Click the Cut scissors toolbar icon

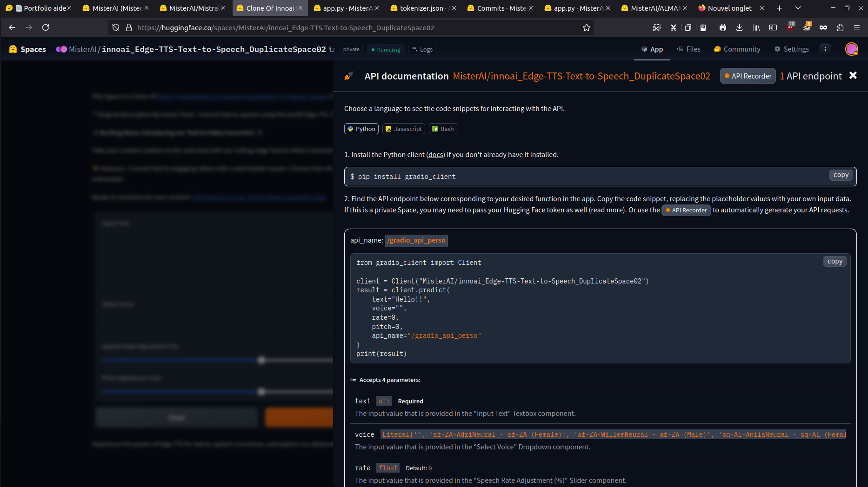click(x=673, y=27)
